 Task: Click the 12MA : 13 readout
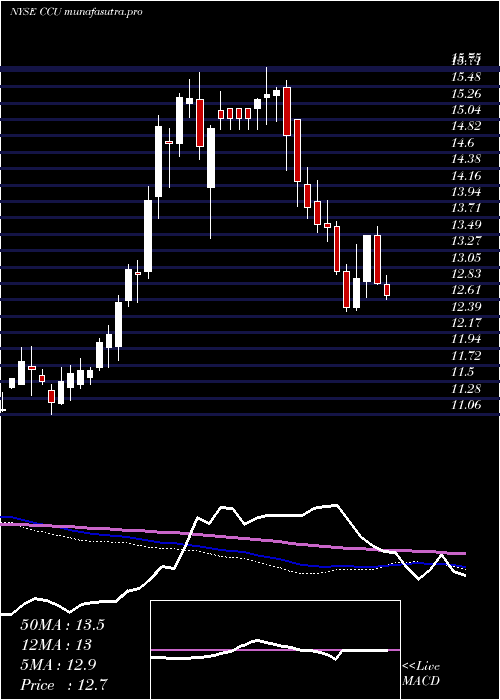tap(56, 645)
